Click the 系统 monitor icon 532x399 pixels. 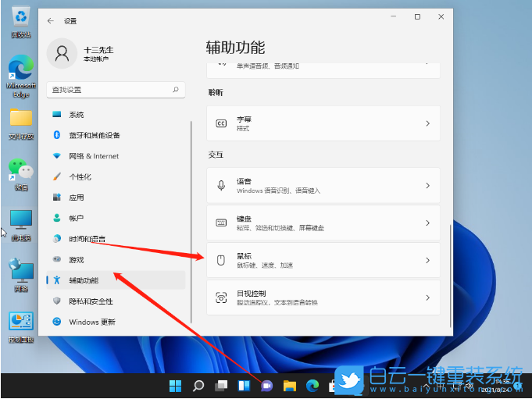[57, 114]
